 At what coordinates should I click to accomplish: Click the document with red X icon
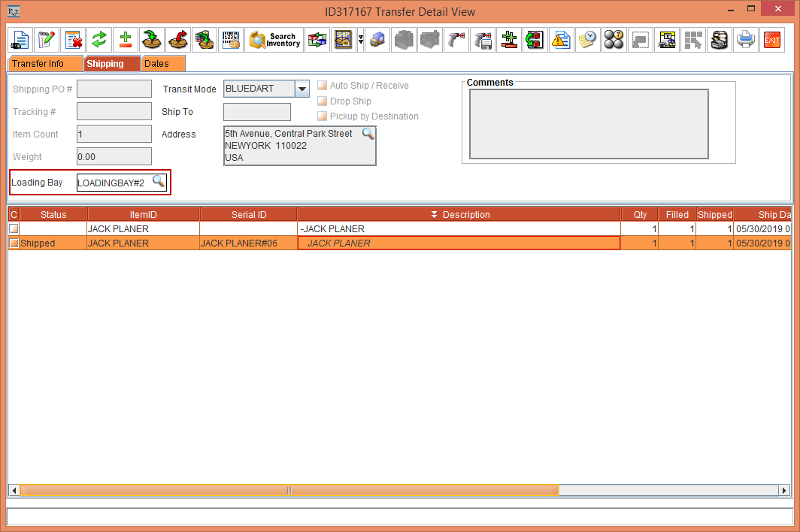[73, 40]
